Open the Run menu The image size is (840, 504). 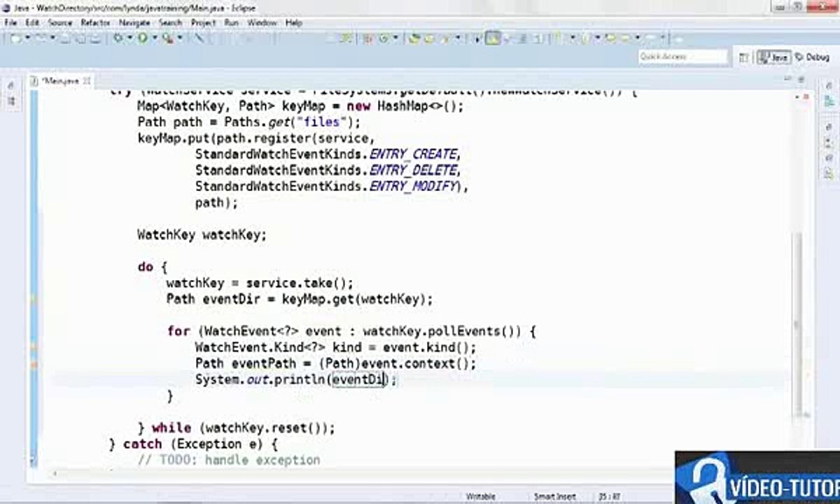[232, 22]
